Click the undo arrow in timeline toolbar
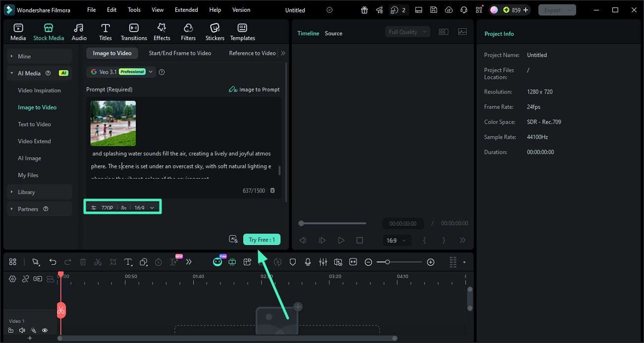Screen dimensions: 644x343 click(x=53, y=262)
